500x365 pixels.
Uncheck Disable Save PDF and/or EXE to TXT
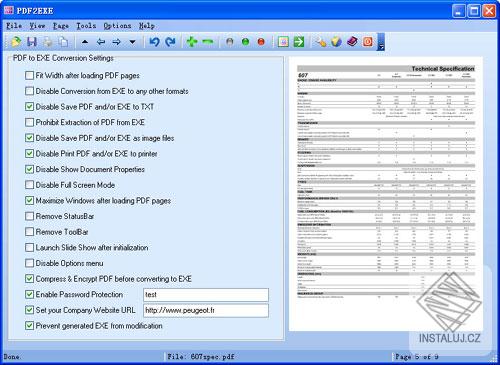[29, 107]
